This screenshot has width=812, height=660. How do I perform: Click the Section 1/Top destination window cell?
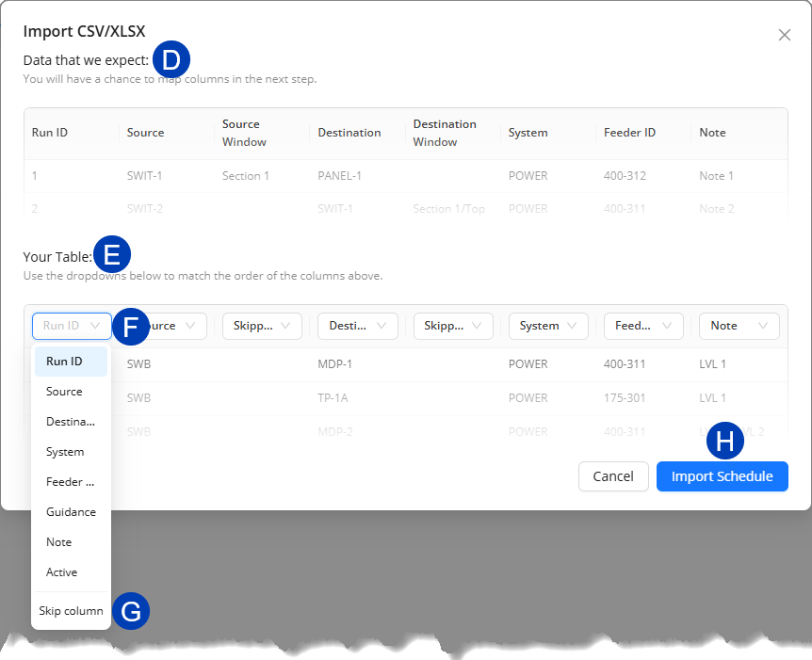pyautogui.click(x=448, y=209)
